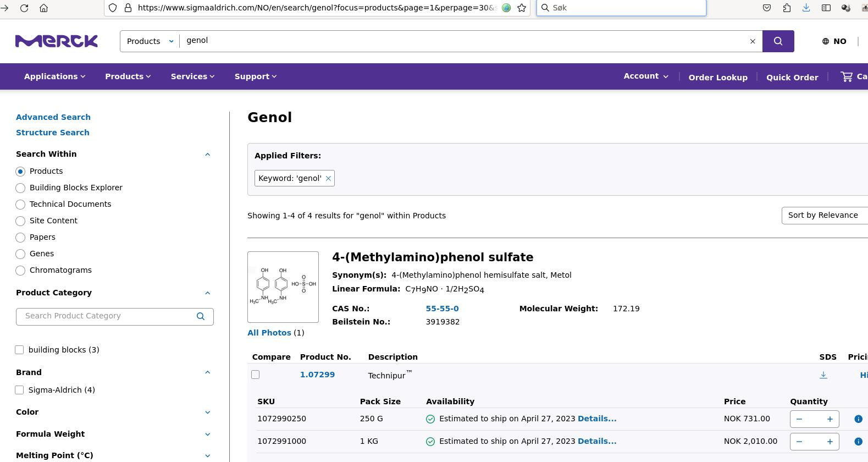The width and height of the screenshot is (868, 462).
Task: Go to browser home with the house icon
Action: click(44, 8)
